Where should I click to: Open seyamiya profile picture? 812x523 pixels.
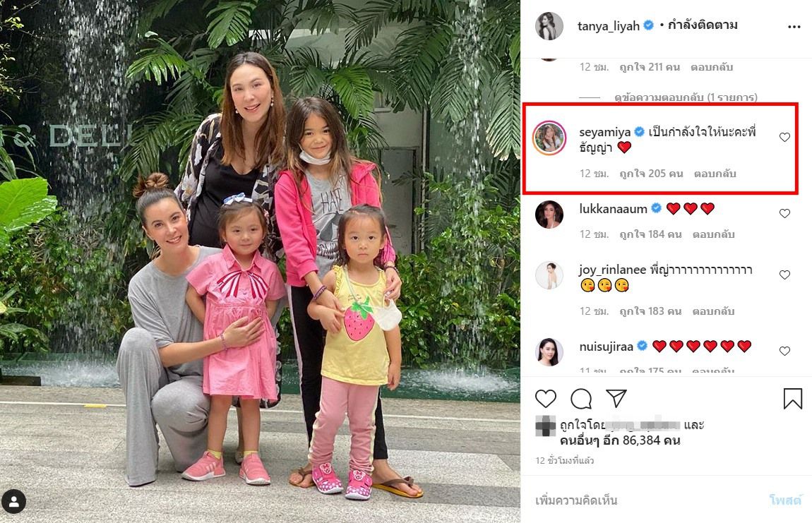coord(549,138)
